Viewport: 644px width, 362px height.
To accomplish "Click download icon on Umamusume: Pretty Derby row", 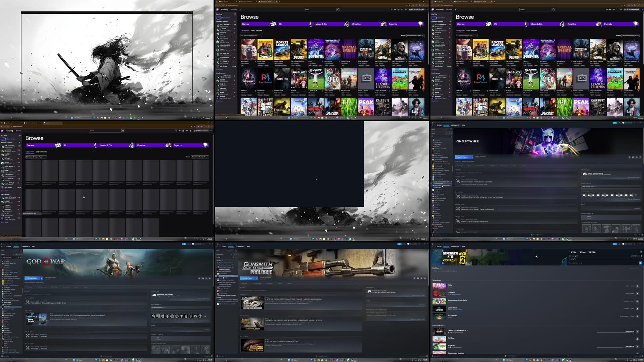I will [637, 301].
